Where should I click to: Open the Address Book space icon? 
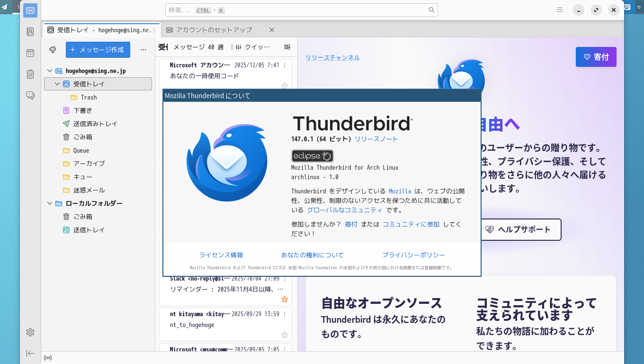[30, 32]
